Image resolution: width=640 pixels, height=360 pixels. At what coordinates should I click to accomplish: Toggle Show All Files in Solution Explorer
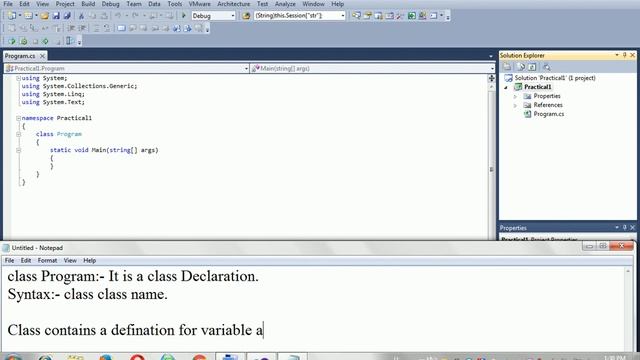click(520, 67)
